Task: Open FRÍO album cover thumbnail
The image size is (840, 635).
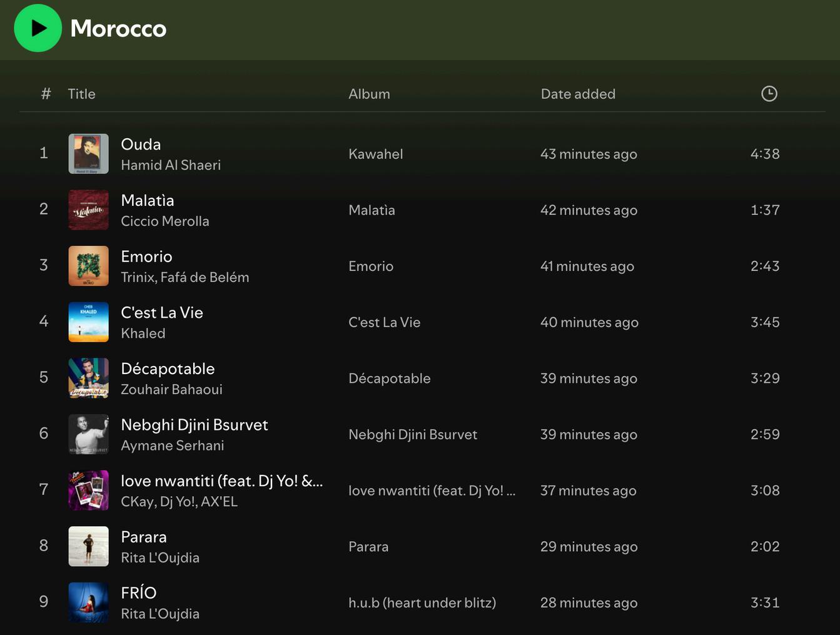Action: (88, 602)
